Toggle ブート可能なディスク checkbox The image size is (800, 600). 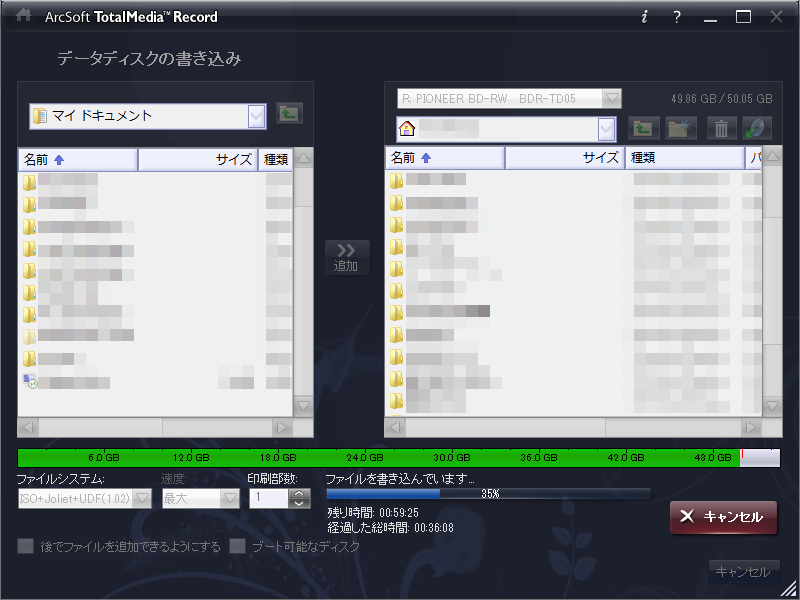pyautogui.click(x=237, y=546)
